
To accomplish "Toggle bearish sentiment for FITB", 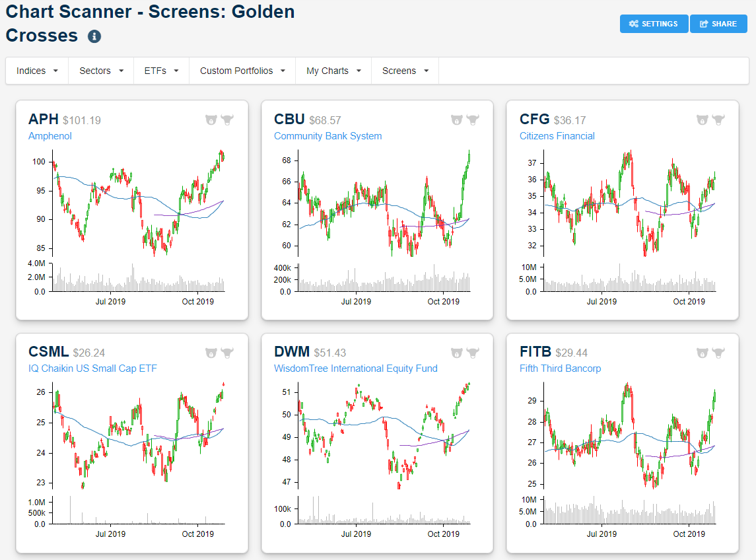I will (x=702, y=352).
